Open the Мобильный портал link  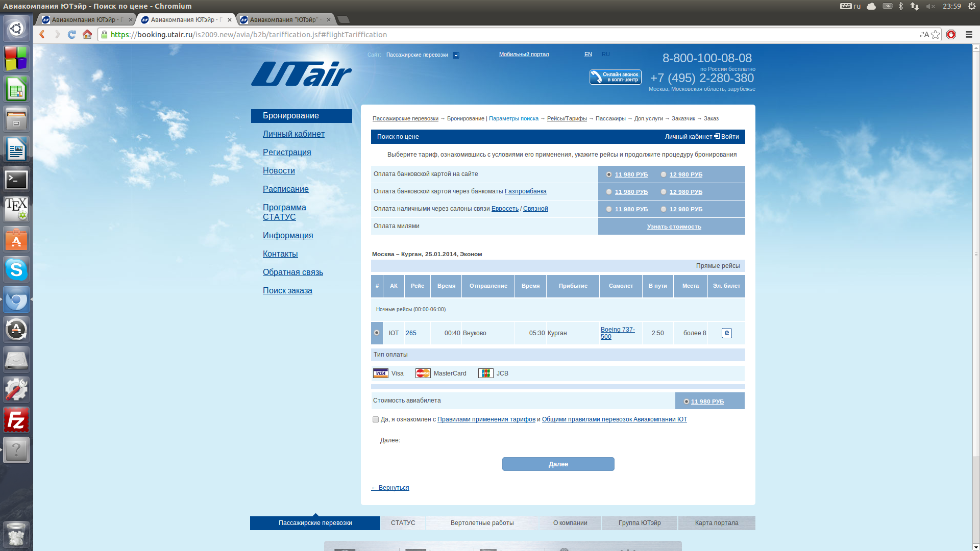coord(524,54)
